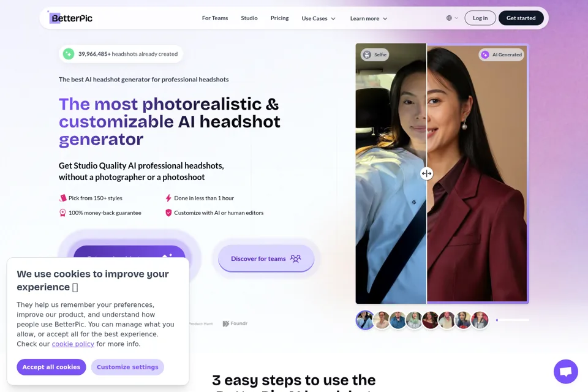The width and height of the screenshot is (588, 392).
Task: Select the woman in green hijab thumbnail
Action: click(x=414, y=320)
